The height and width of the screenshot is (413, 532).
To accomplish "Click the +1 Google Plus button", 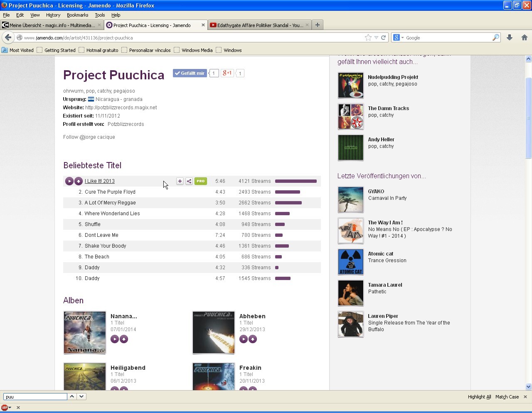I will (227, 73).
